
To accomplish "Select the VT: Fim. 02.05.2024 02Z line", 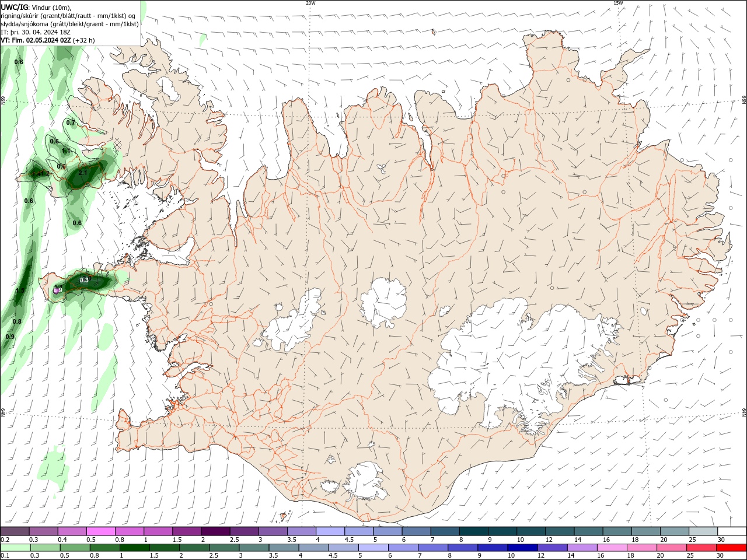I will click(36, 41).
